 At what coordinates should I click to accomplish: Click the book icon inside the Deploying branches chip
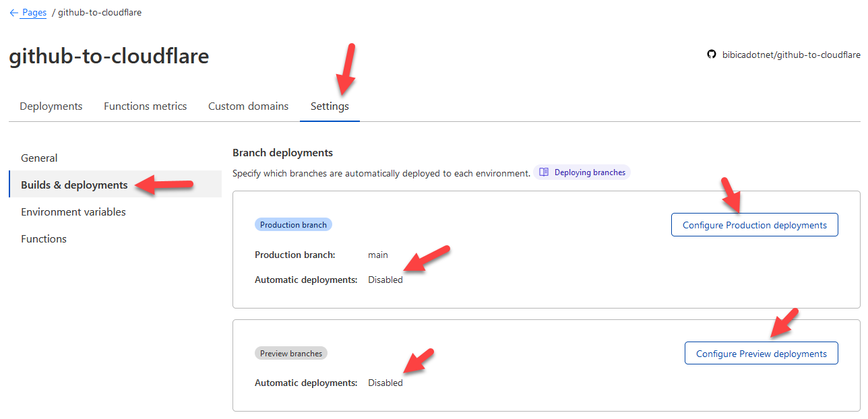[x=545, y=172]
